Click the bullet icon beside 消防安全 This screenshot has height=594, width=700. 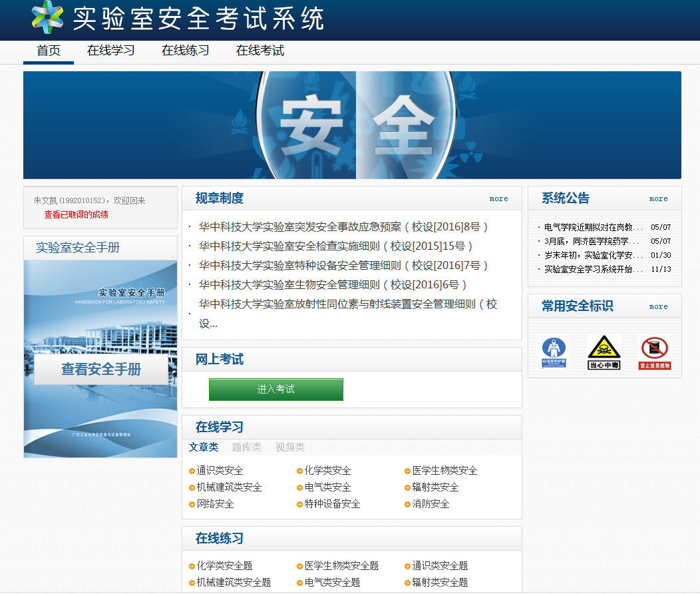click(407, 505)
